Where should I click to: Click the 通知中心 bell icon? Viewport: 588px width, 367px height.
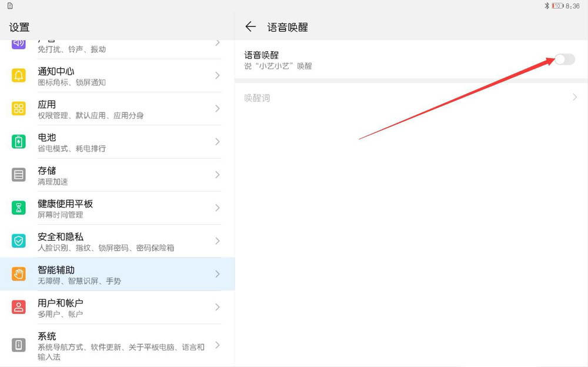(18, 75)
